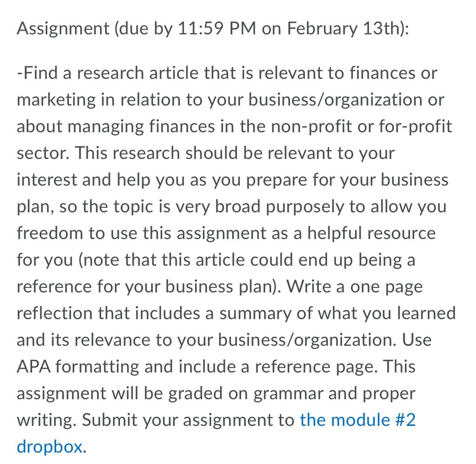Click the phrase "reference page."
The width and height of the screenshot is (476, 464).
317,367
